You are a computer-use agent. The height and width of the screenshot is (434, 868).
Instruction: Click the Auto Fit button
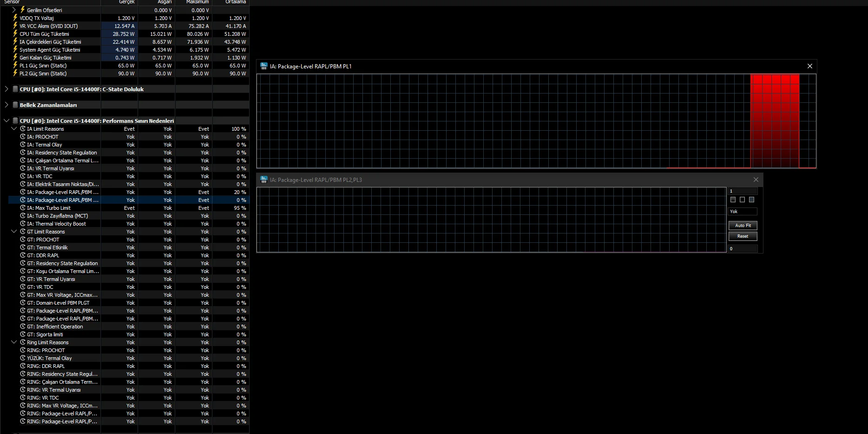click(743, 226)
